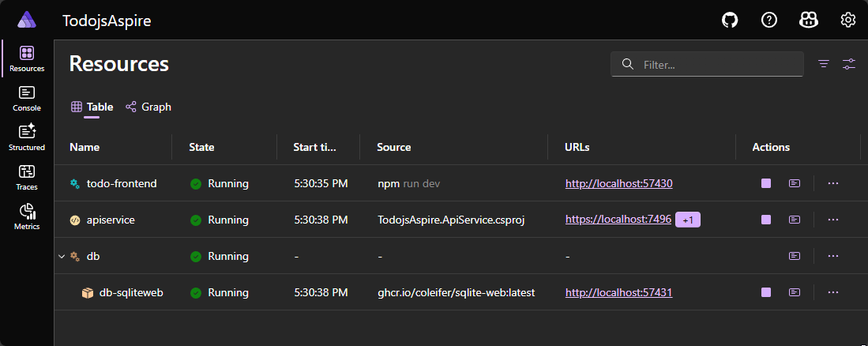Screen dimensions: 868x346
Task: Click the db-sqliteweb container box icon
Action: point(88,292)
